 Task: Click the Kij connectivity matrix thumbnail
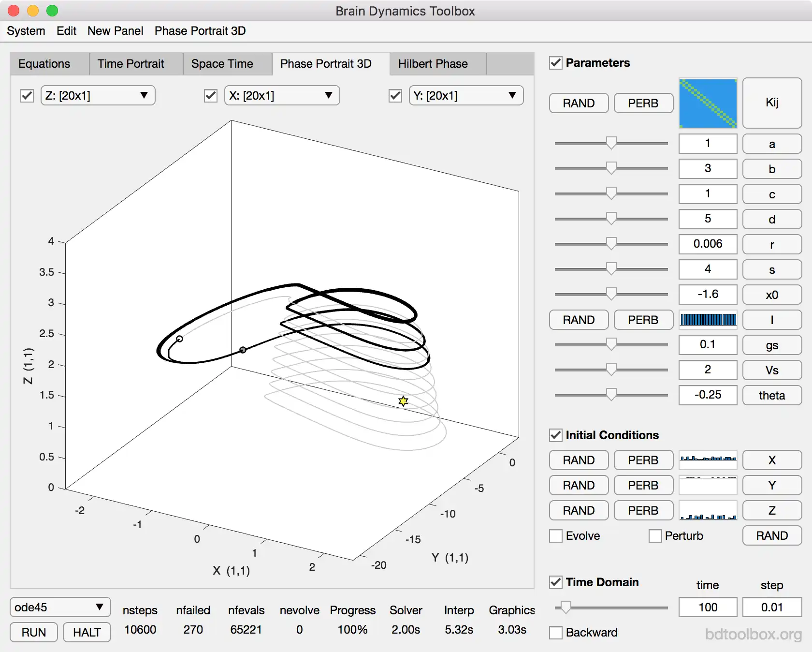click(708, 103)
